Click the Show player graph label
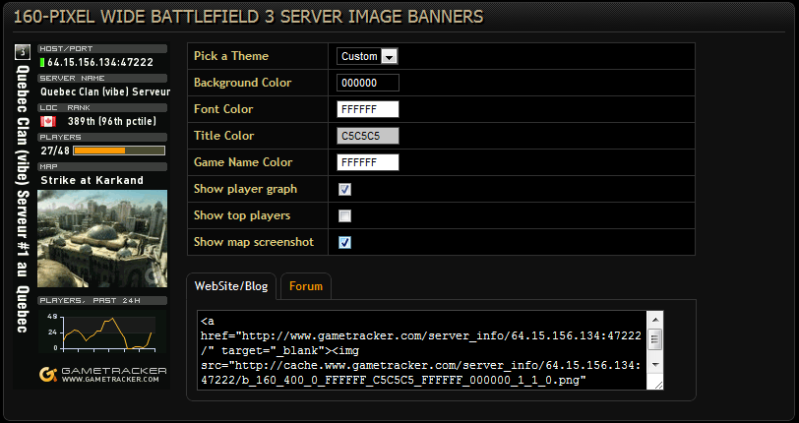Viewport: 799px width, 423px height. tap(246, 189)
